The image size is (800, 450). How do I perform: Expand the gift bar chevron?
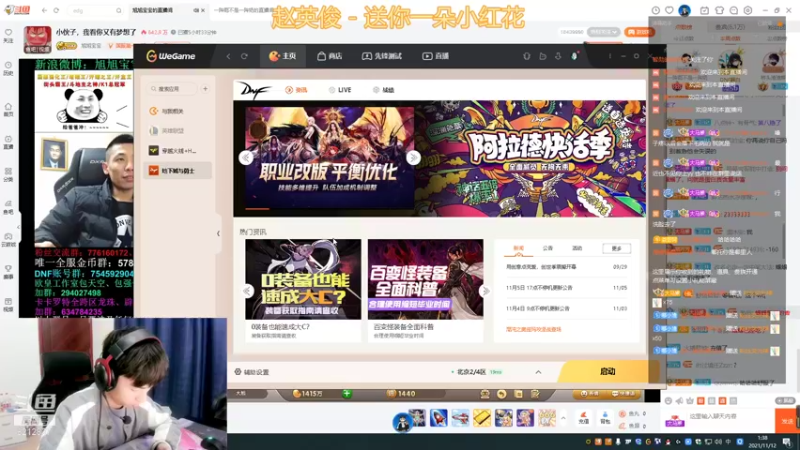pyautogui.click(x=563, y=418)
